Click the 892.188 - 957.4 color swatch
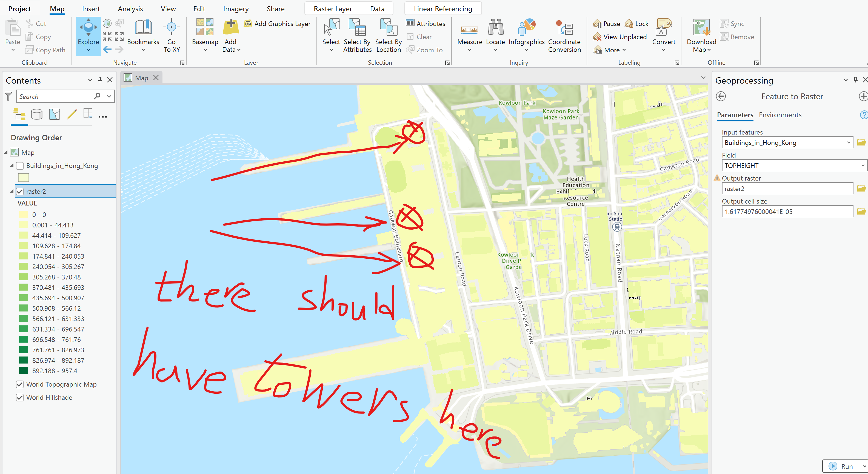Viewport: 868px width, 474px height. point(24,371)
